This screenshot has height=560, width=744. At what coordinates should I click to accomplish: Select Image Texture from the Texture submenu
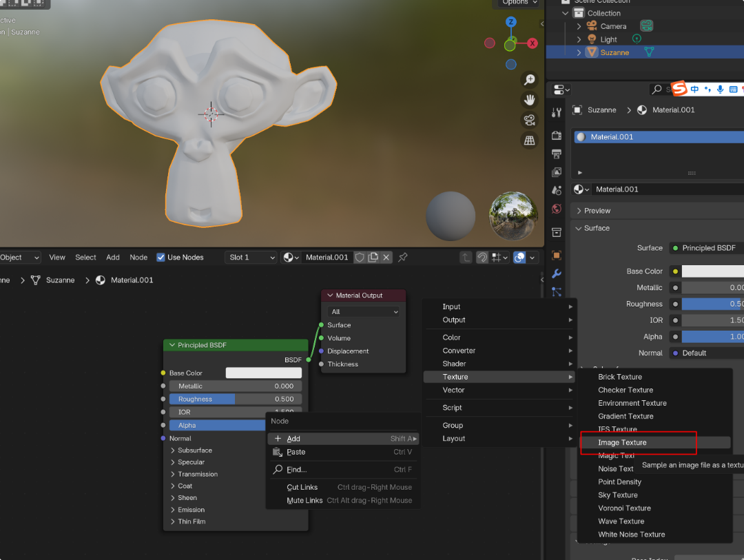pos(622,443)
